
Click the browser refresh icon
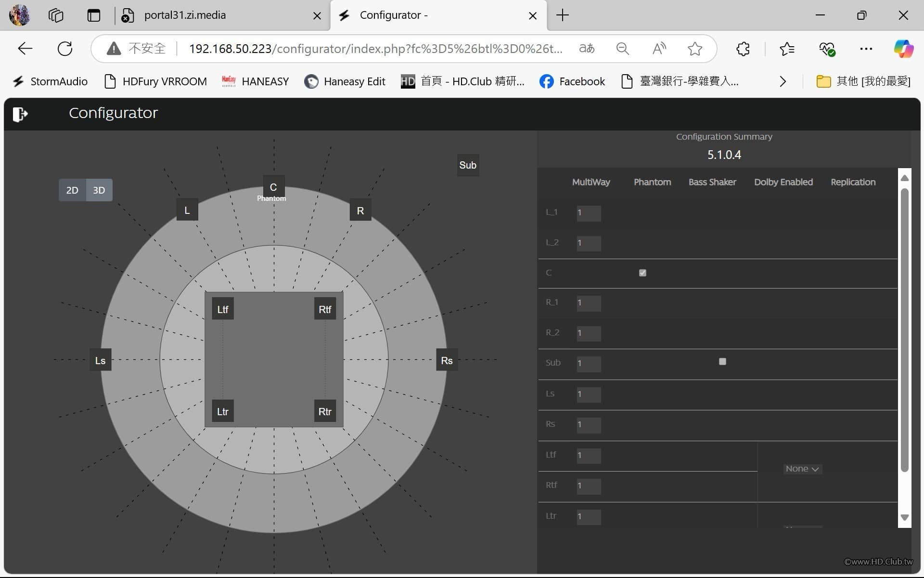click(x=65, y=49)
